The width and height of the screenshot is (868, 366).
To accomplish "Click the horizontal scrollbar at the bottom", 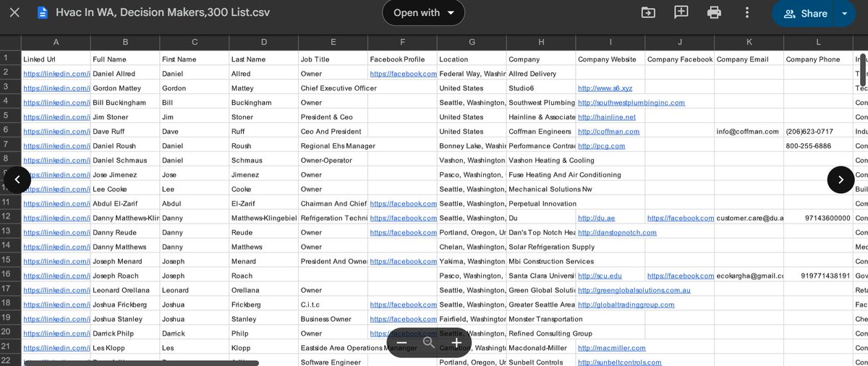I will point(141,362).
